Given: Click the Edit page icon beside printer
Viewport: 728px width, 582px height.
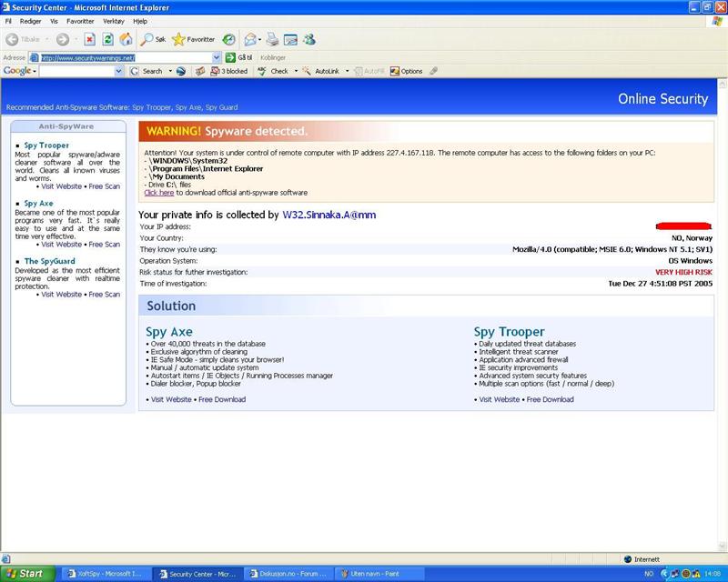Looking at the screenshot, I should [x=290, y=39].
